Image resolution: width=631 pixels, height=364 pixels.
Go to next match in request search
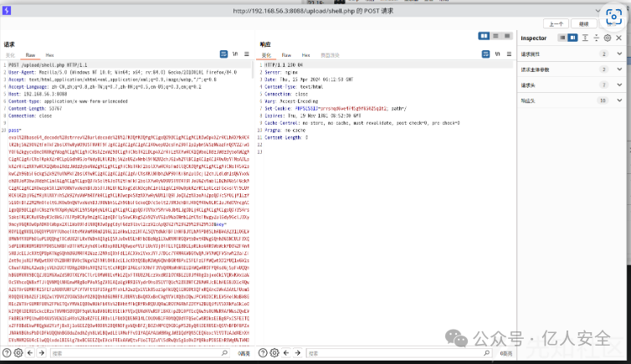(x=42, y=353)
